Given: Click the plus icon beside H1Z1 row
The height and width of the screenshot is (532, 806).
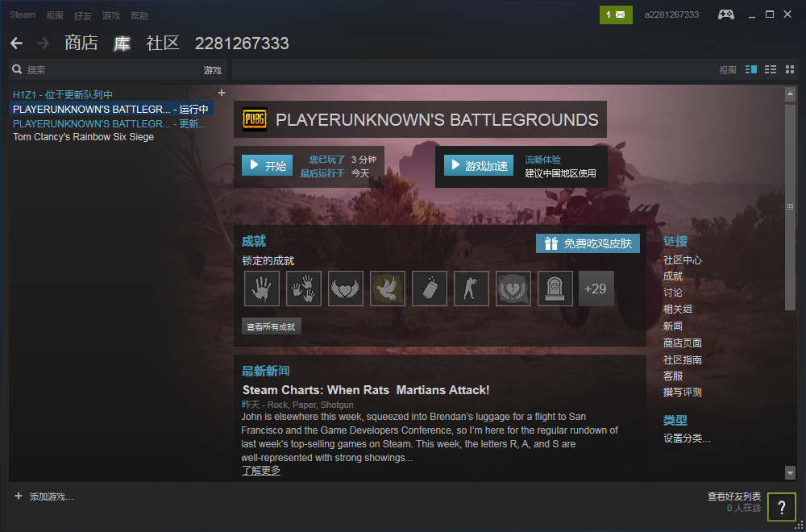Looking at the screenshot, I should 222,93.
